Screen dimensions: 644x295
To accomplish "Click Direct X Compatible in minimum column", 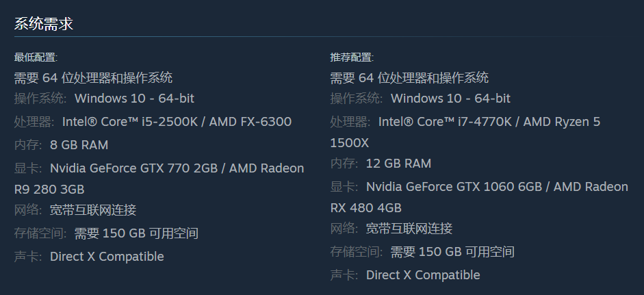I will [x=107, y=257].
